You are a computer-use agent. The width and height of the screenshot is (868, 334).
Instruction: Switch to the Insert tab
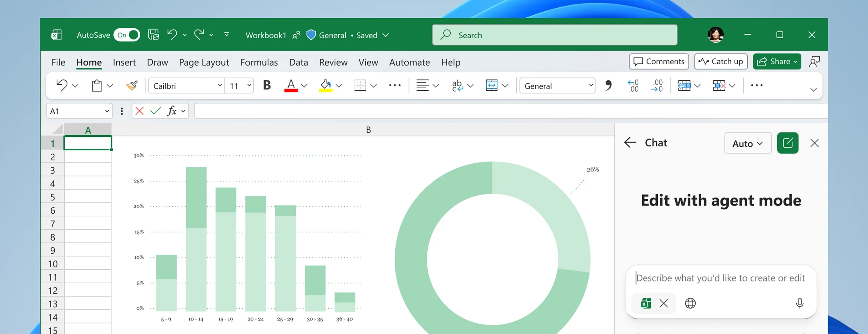124,62
